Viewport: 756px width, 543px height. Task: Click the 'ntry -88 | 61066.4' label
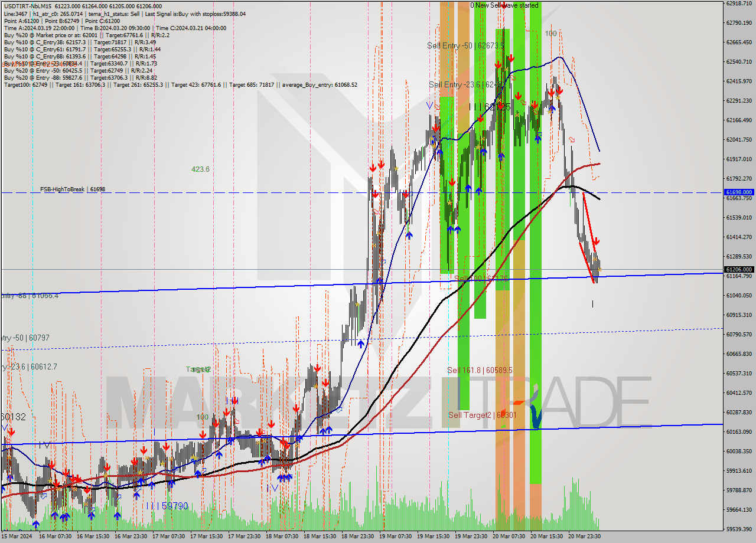coord(30,295)
